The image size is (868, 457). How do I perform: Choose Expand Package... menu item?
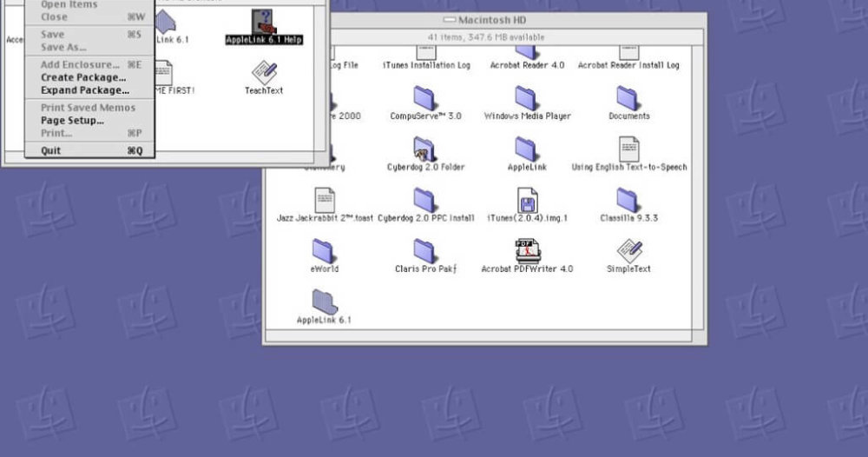coord(85,90)
